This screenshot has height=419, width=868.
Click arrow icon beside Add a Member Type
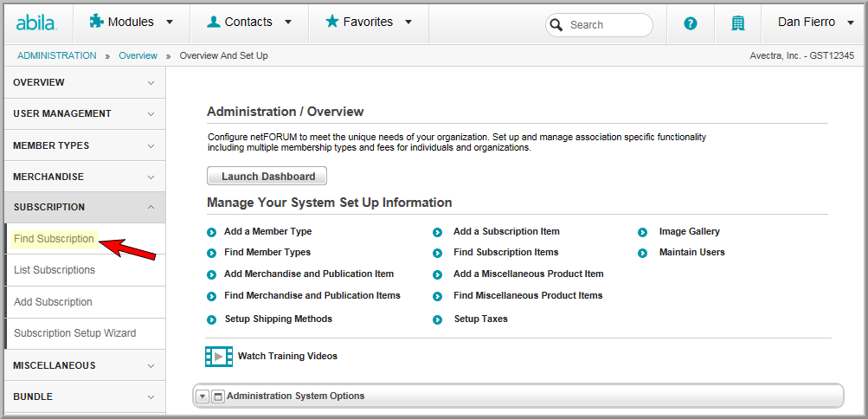pyautogui.click(x=211, y=233)
